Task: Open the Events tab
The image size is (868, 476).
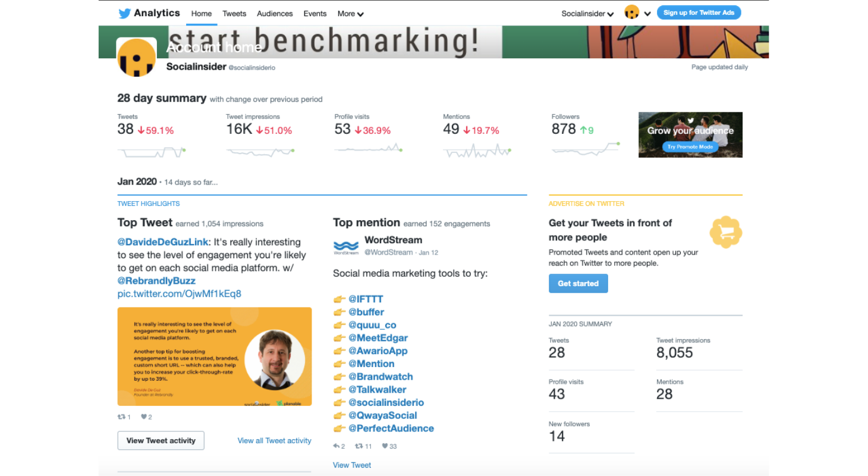Action: (x=315, y=14)
